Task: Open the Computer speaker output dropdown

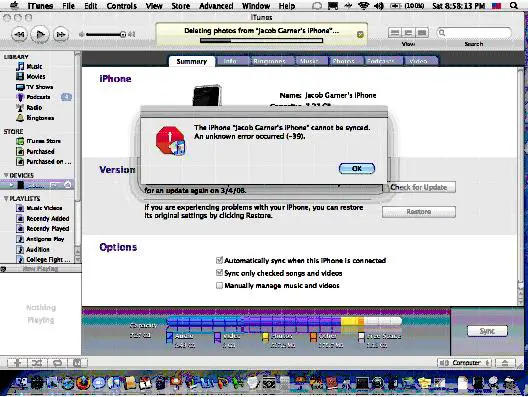Action: [x=464, y=363]
